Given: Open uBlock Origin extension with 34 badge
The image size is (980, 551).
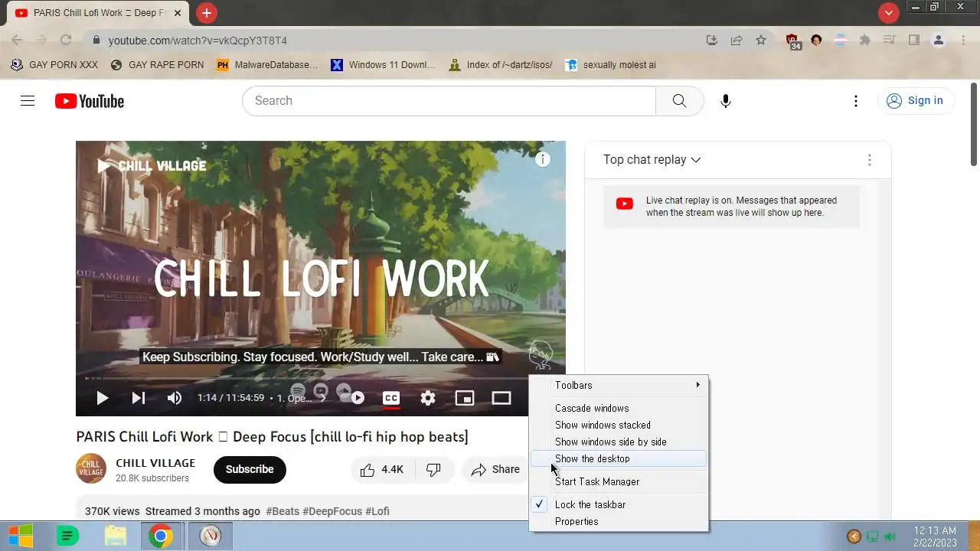Looking at the screenshot, I should (792, 41).
